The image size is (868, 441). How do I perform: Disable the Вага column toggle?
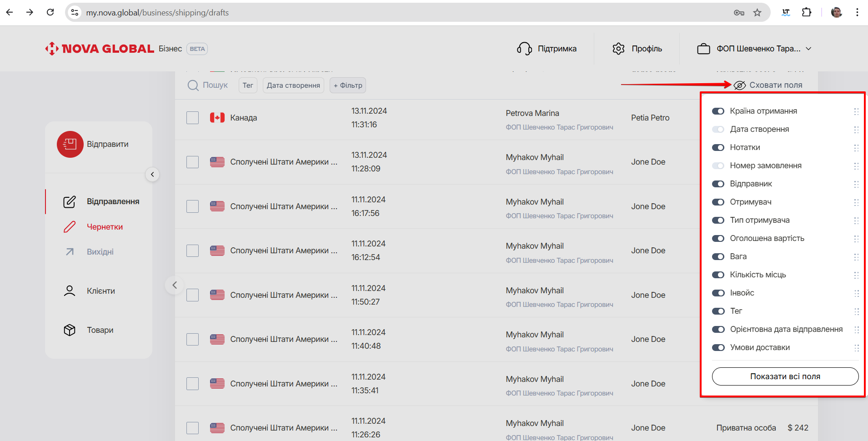click(x=718, y=256)
